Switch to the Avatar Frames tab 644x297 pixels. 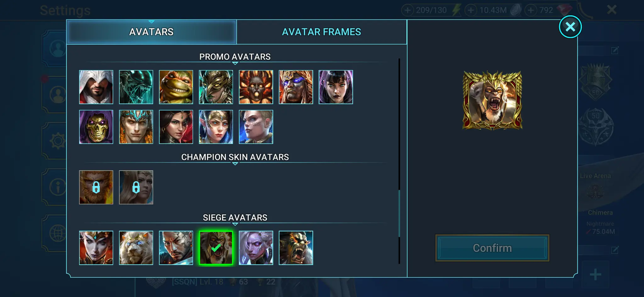321,32
